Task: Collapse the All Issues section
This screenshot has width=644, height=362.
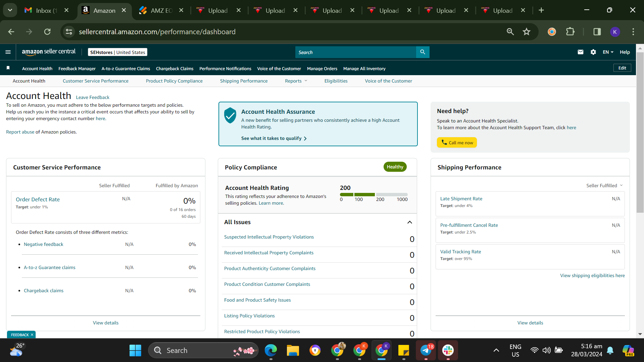Action: pyautogui.click(x=409, y=222)
